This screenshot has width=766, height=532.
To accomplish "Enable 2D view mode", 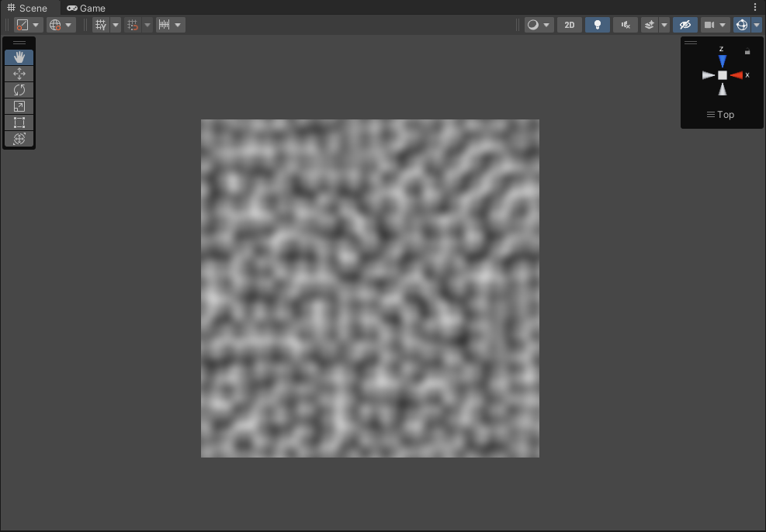I will [x=569, y=24].
